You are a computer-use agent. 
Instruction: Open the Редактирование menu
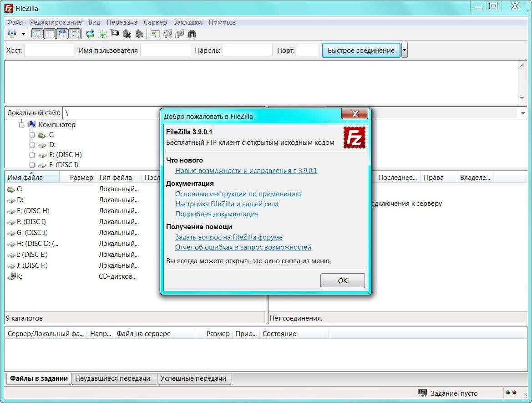56,22
